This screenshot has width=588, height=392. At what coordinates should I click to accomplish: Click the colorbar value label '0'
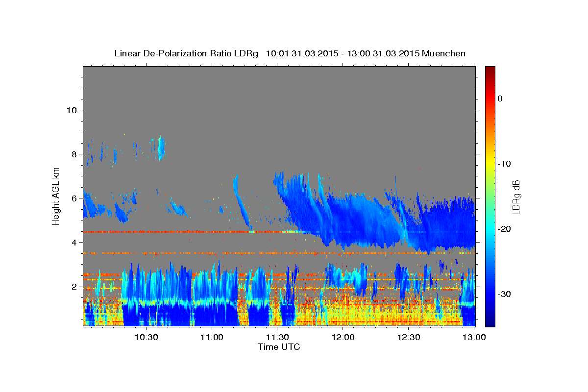point(500,98)
